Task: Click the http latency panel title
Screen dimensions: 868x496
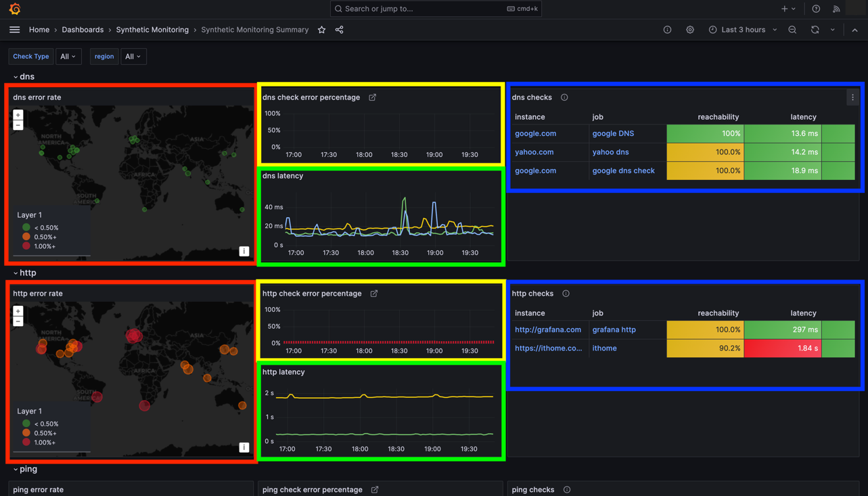Action: click(283, 372)
